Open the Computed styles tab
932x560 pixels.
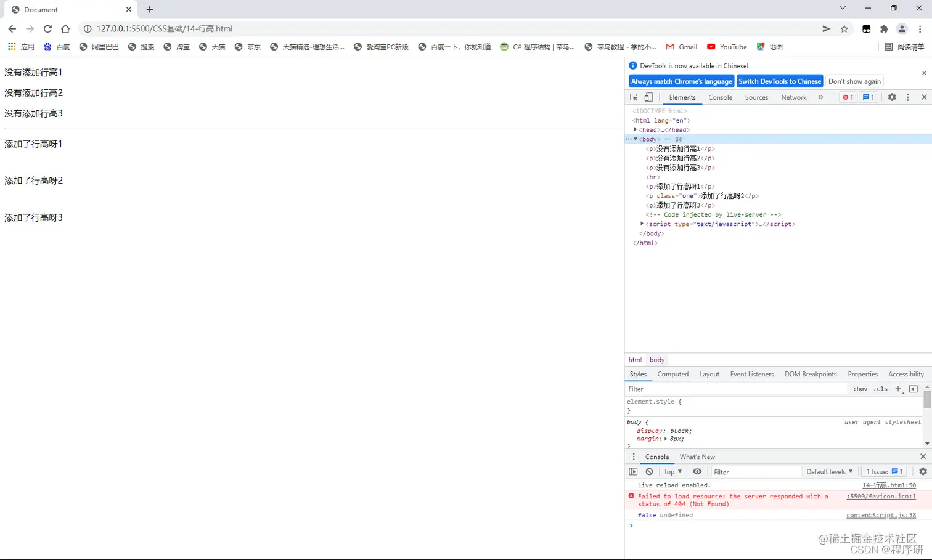[672, 374]
